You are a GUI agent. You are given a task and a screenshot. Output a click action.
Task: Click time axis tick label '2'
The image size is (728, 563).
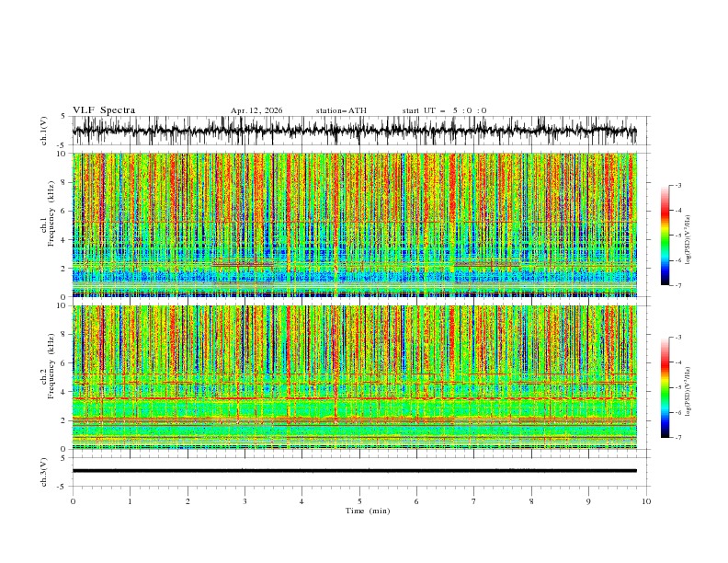(188, 501)
